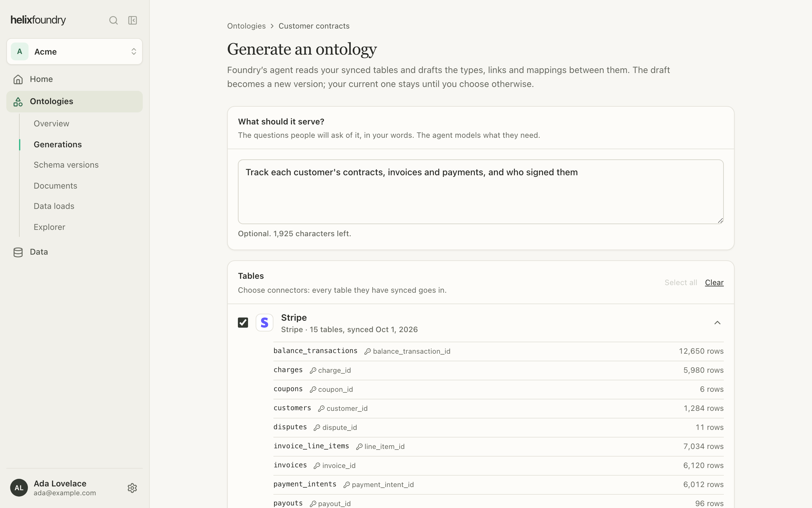Click key icon beside dispute_id
The width and height of the screenshot is (812, 508).
click(317, 428)
